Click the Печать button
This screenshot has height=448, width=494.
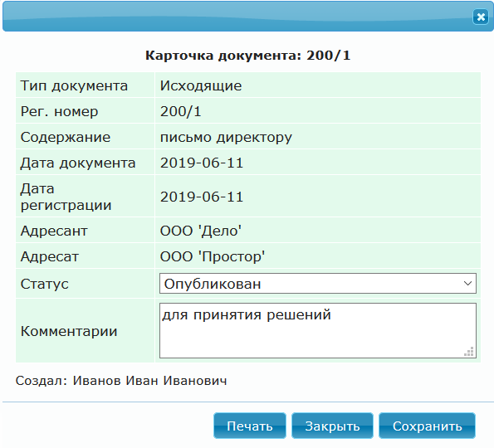tap(250, 426)
